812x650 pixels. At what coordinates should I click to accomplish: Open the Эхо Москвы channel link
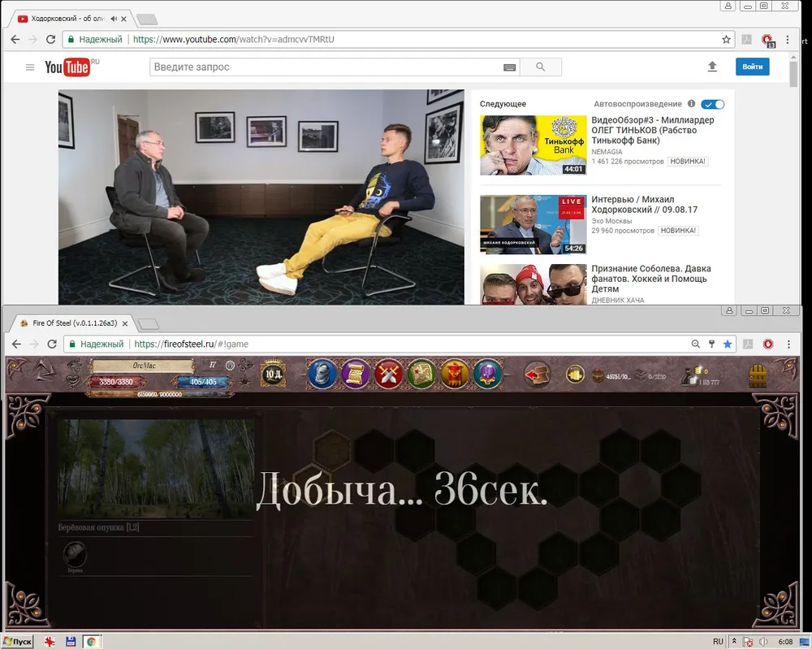click(611, 221)
